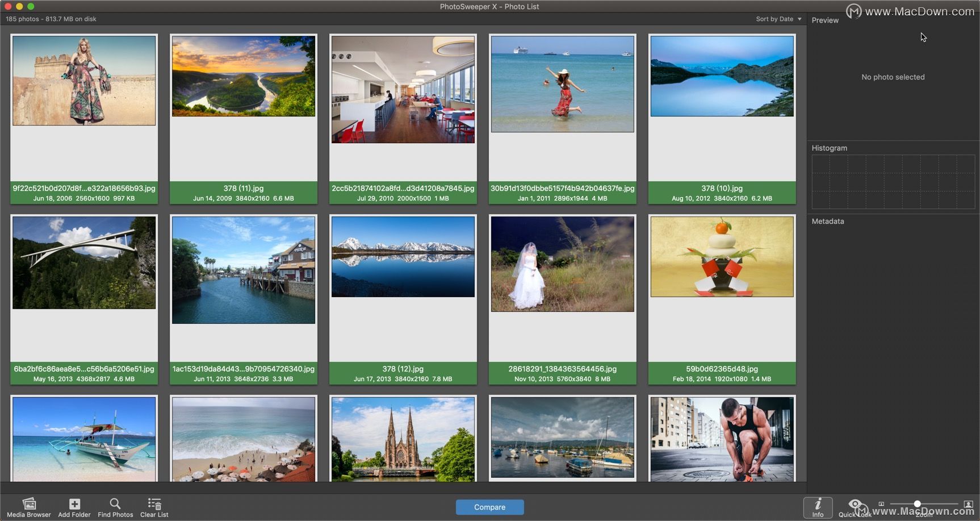
Task: Click filename 378 (11).jpg label
Action: click(244, 188)
